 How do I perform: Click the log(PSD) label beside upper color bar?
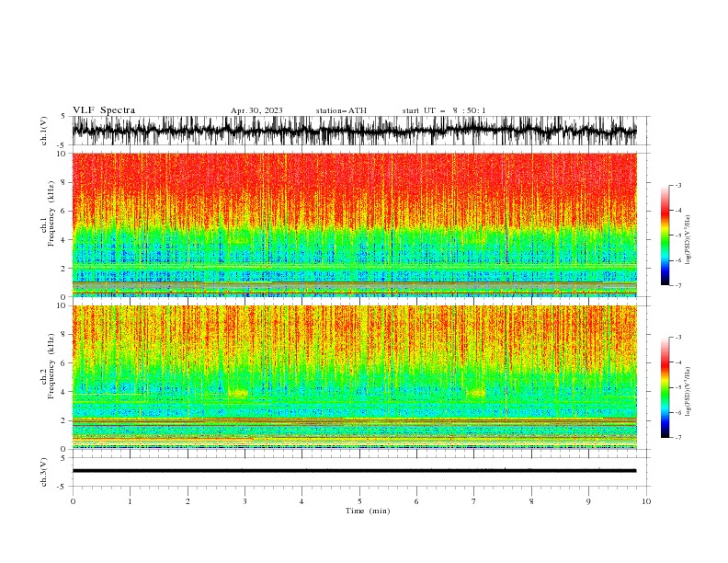click(x=688, y=240)
